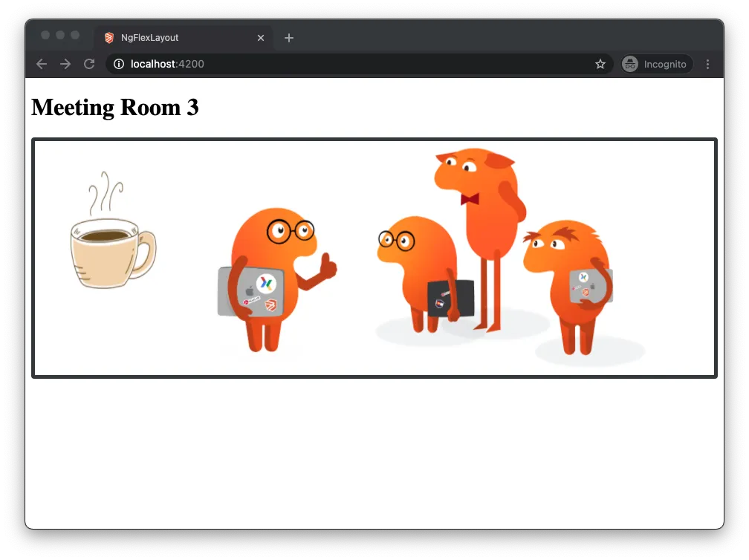View site information icon
Screen dimensions: 749x560
pos(119,64)
